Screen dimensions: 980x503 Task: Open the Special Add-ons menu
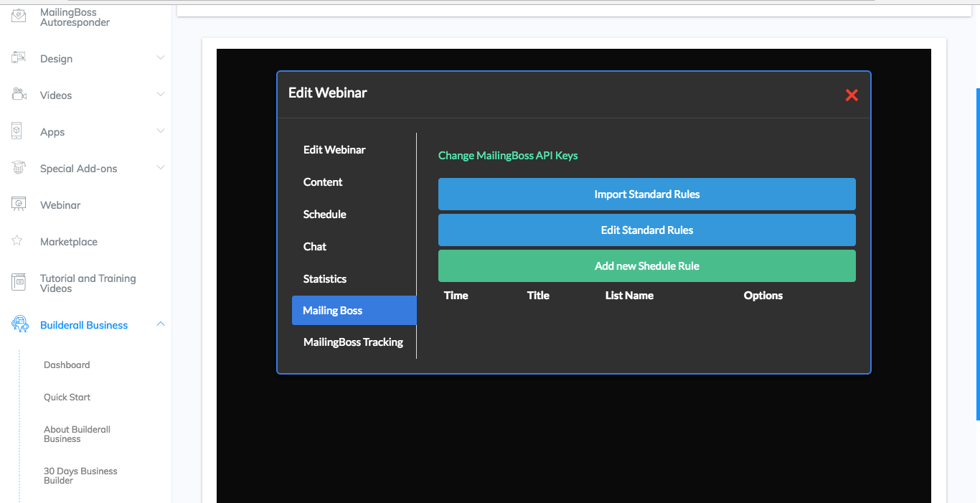[x=79, y=169]
